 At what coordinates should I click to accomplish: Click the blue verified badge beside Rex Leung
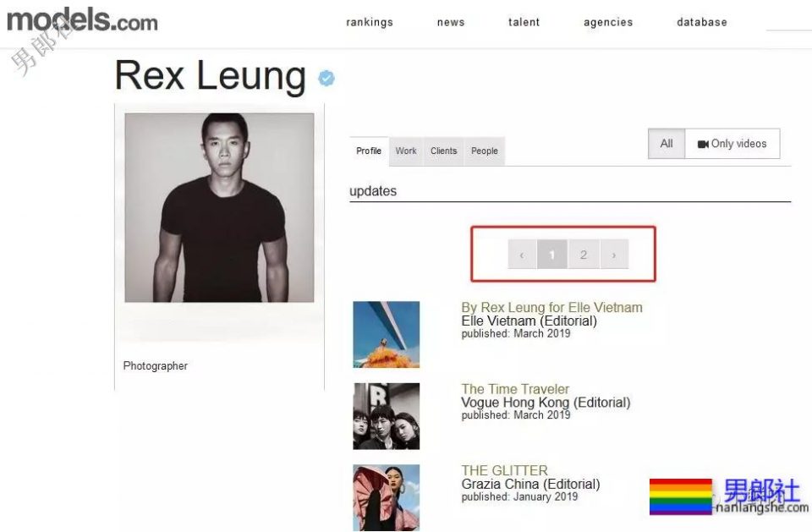point(326,78)
